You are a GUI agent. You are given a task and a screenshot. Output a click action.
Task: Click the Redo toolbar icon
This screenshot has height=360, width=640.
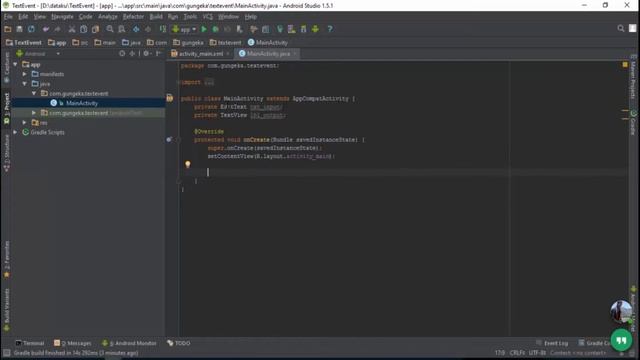click(x=57, y=29)
